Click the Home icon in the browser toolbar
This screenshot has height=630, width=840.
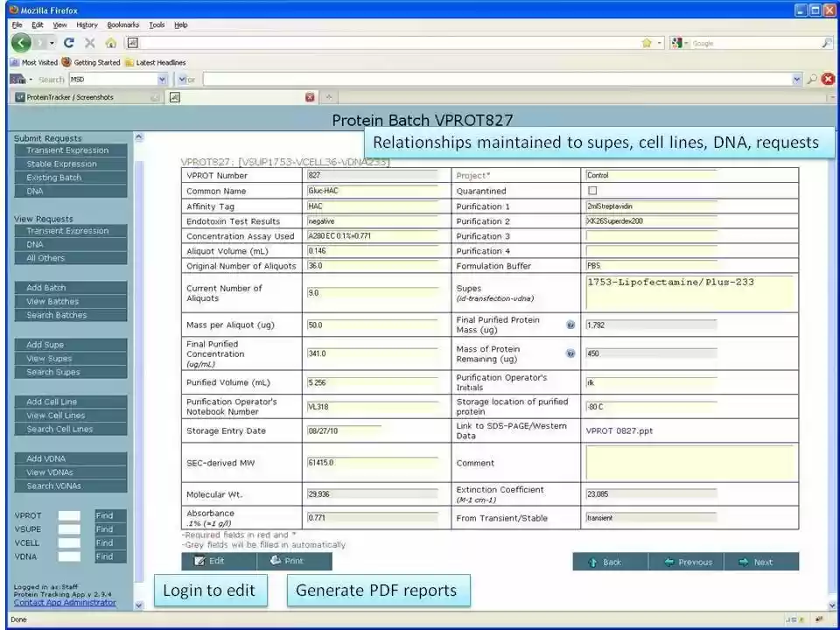110,41
